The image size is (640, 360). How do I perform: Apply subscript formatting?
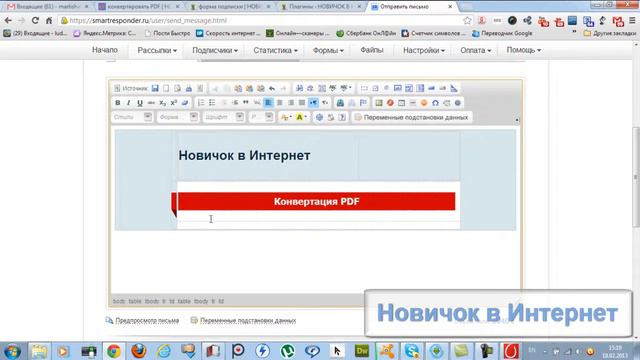(162, 103)
